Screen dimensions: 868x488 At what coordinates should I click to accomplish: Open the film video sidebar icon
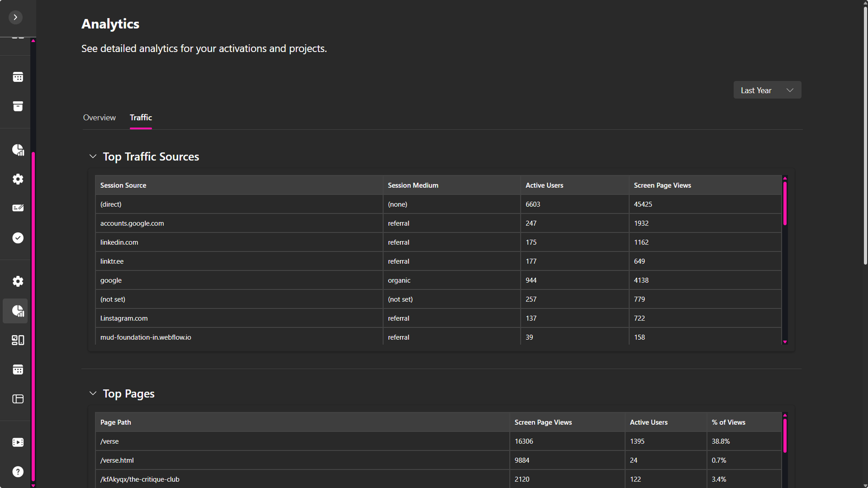[18, 442]
